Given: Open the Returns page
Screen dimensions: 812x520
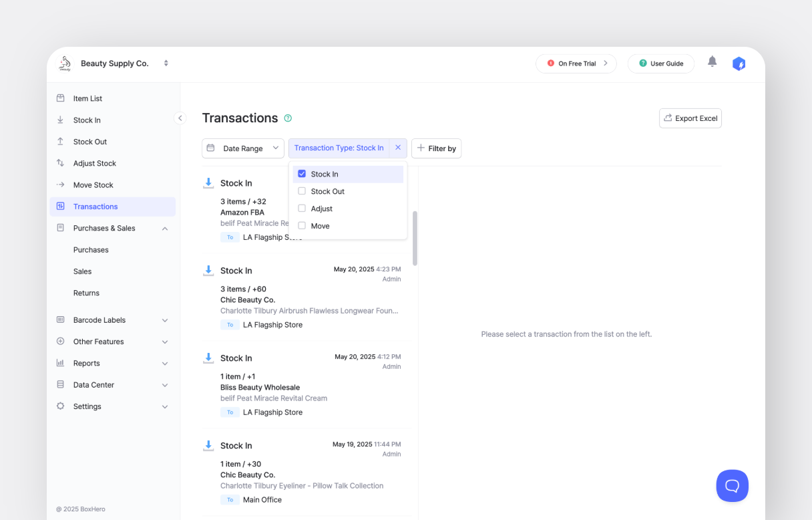Looking at the screenshot, I should click(86, 293).
